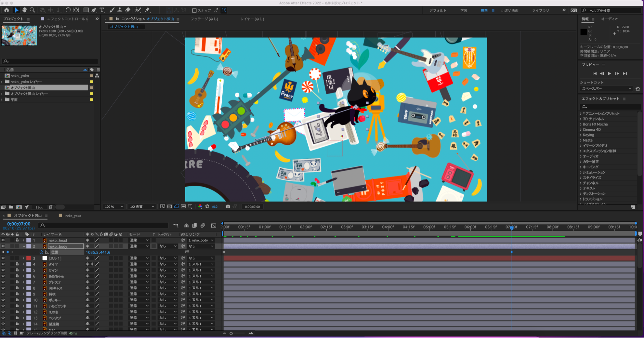This screenshot has height=338, width=644.
Task: Hide the neko_body layer
Action: [3, 246]
